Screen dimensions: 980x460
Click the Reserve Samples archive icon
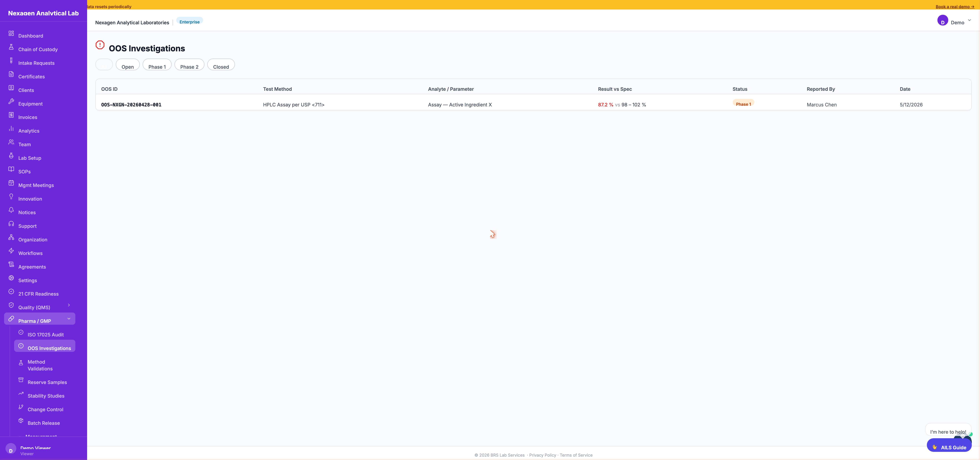point(21,380)
